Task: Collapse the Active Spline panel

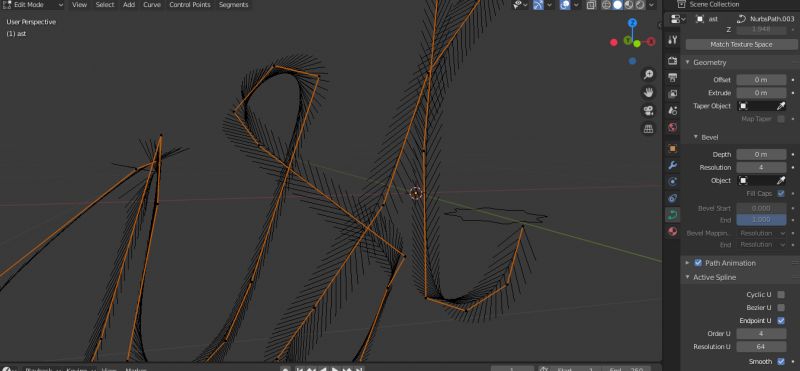Action: tap(687, 277)
